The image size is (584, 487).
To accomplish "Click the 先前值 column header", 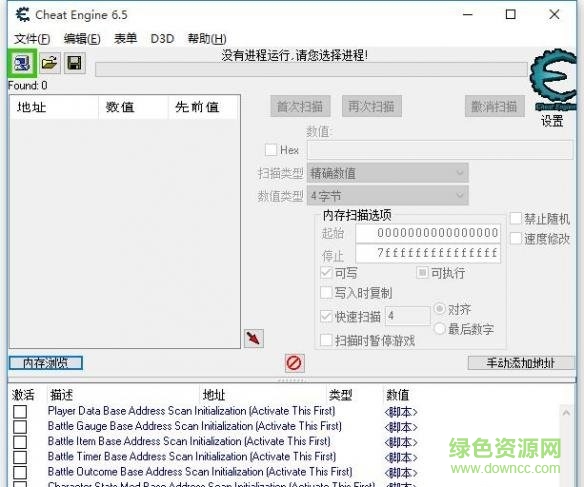I will coord(203,107).
